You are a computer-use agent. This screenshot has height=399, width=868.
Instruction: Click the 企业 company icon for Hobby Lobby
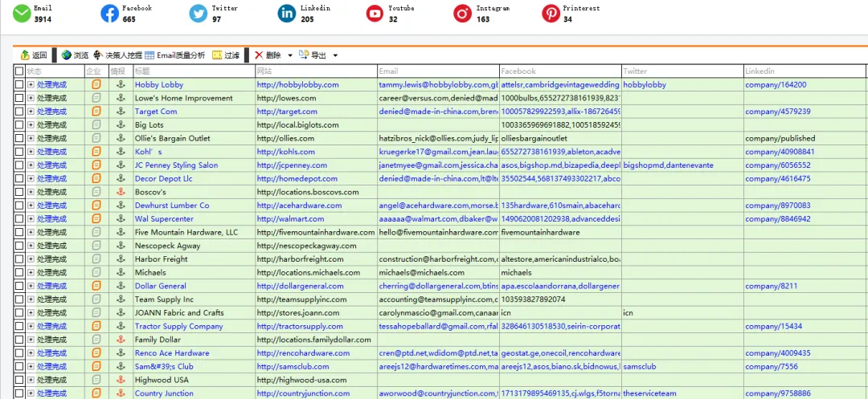(96, 84)
